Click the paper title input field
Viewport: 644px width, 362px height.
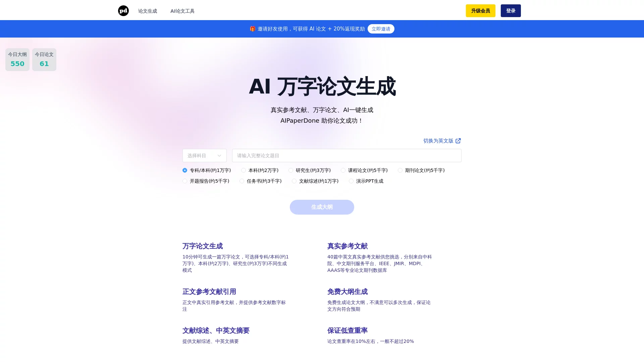(346, 156)
